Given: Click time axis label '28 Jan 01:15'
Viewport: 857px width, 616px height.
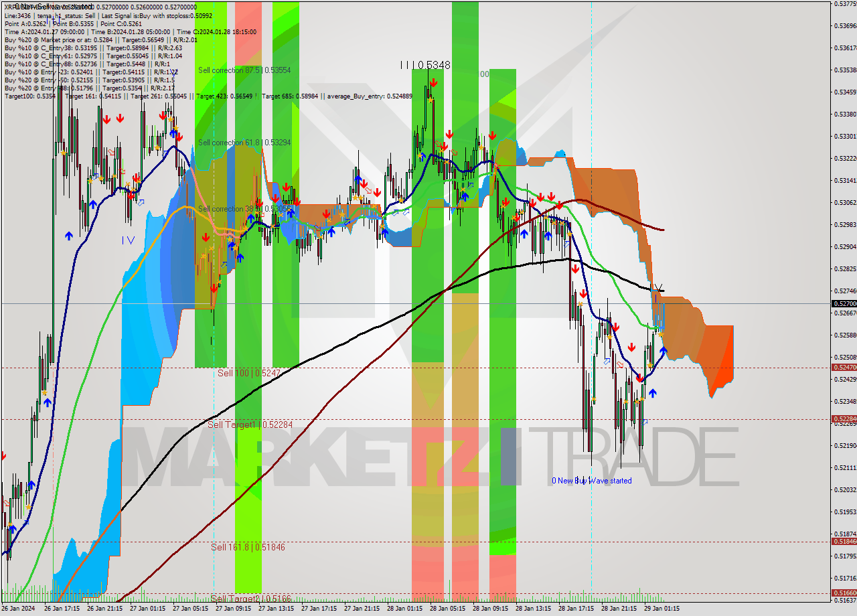Looking at the screenshot, I should point(404,609).
